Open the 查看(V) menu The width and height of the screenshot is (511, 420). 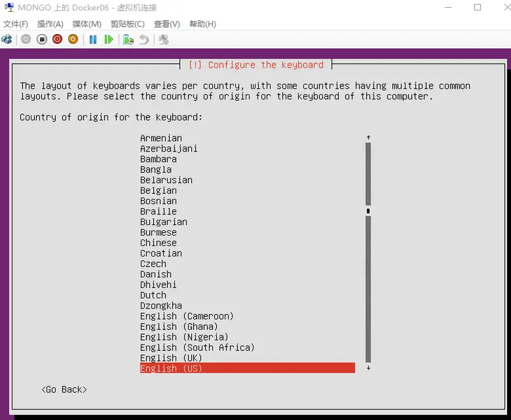coord(167,24)
